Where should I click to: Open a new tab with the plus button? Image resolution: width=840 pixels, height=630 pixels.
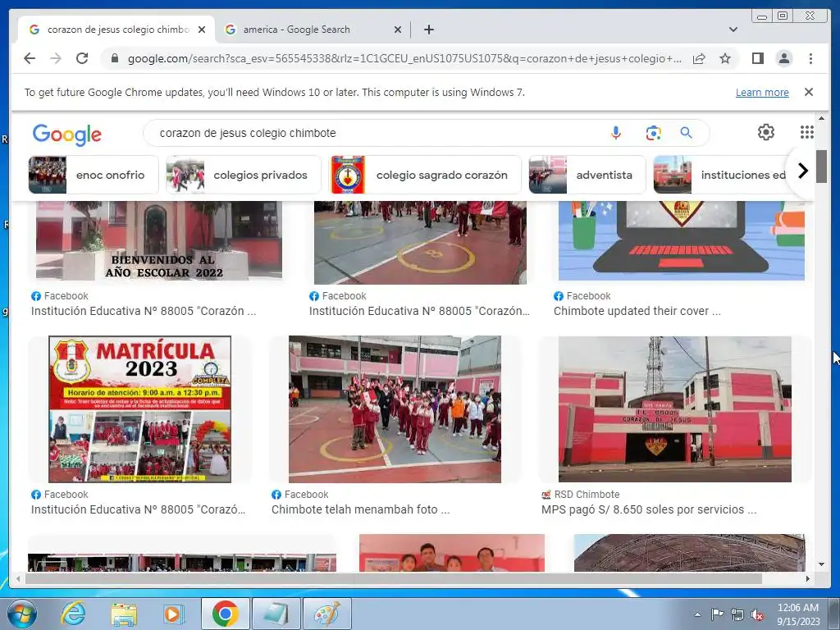428,30
